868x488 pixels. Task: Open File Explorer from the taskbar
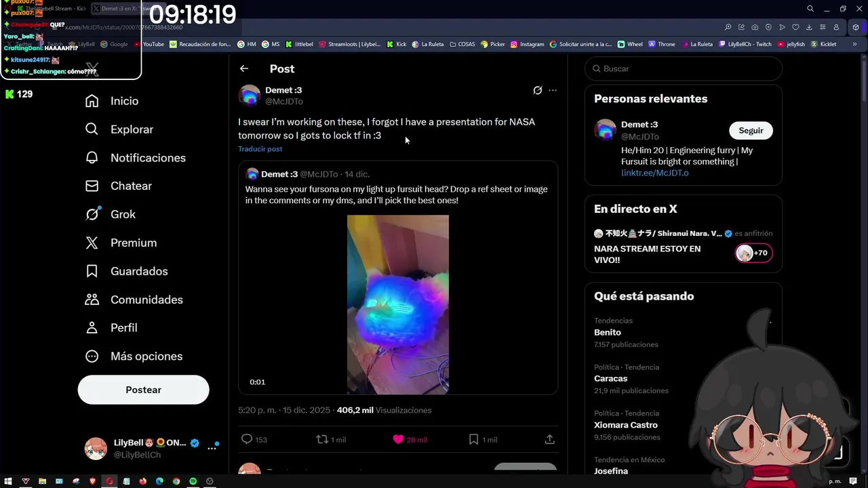pyautogui.click(x=42, y=481)
